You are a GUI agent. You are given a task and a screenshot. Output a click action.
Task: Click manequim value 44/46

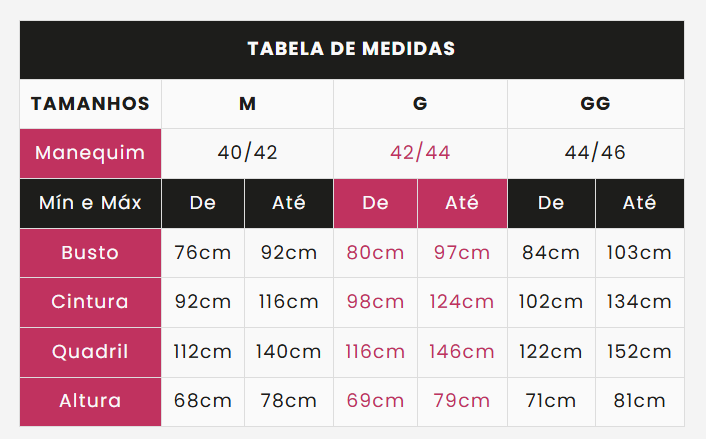(x=596, y=153)
